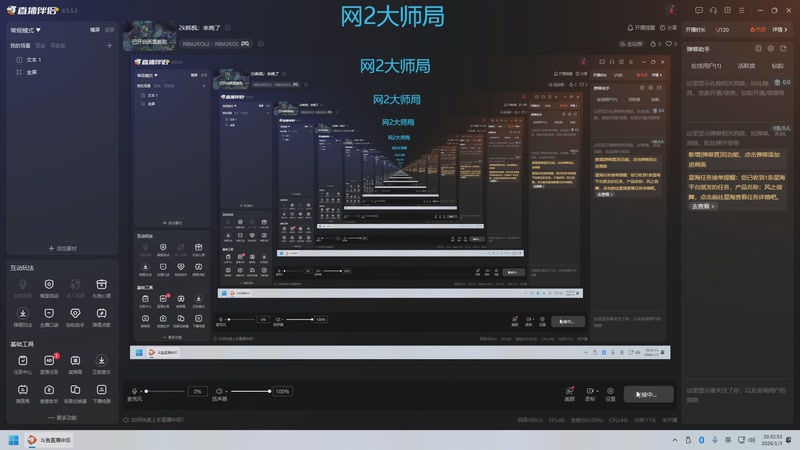The image size is (800, 450).
Task: Expand 更多功能 more functions
Action: [x=63, y=417]
